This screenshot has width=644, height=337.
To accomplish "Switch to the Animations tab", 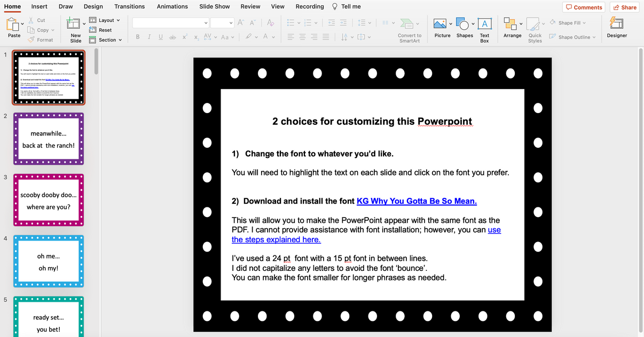I will [x=172, y=6].
